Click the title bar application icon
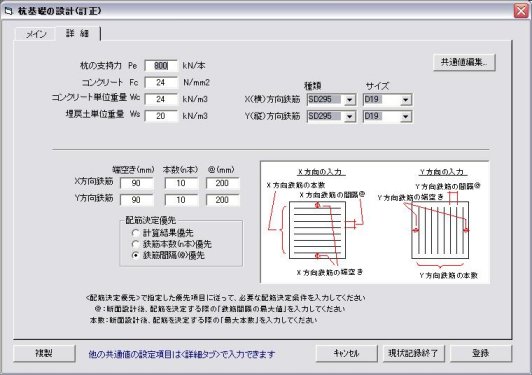Viewport: 532px width, 375px height. (x=8, y=11)
